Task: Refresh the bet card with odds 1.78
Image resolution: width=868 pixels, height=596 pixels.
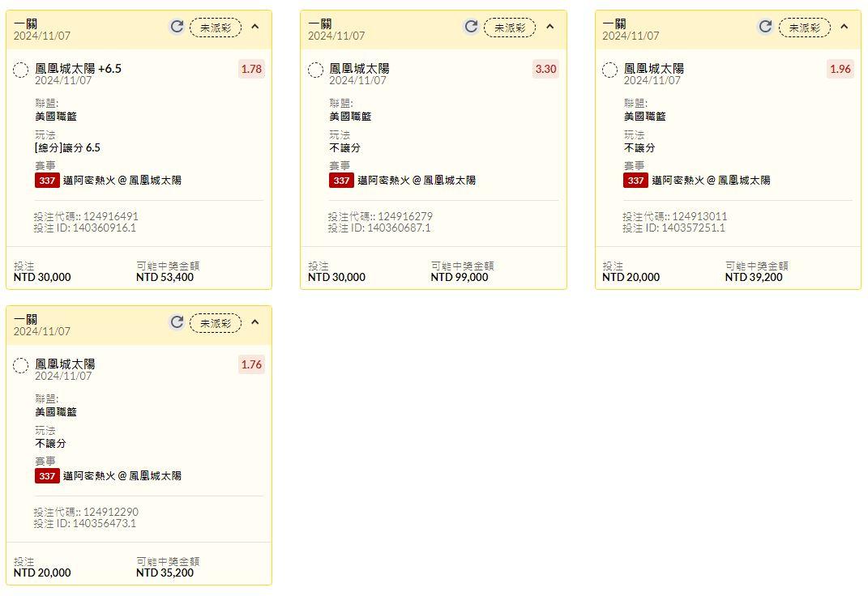Action: pyautogui.click(x=177, y=27)
